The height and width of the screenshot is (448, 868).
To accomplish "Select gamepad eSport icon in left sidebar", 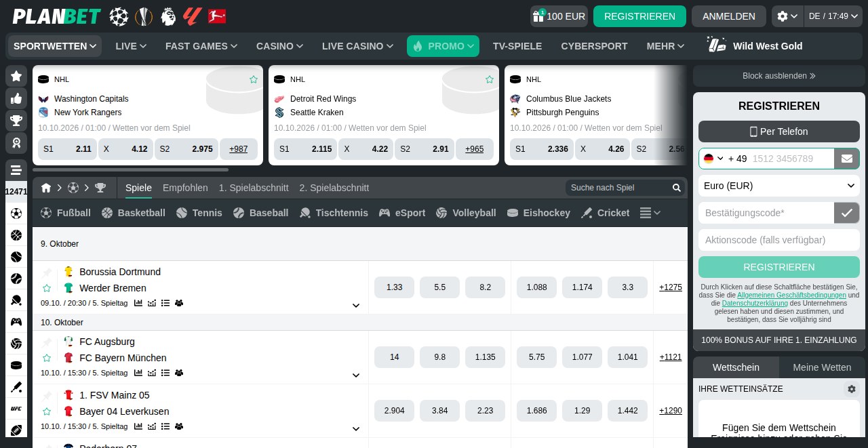I will 16,322.
